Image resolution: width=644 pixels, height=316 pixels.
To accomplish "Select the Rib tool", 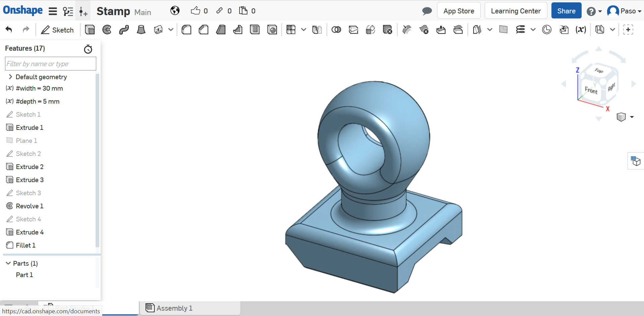I will [x=238, y=30].
